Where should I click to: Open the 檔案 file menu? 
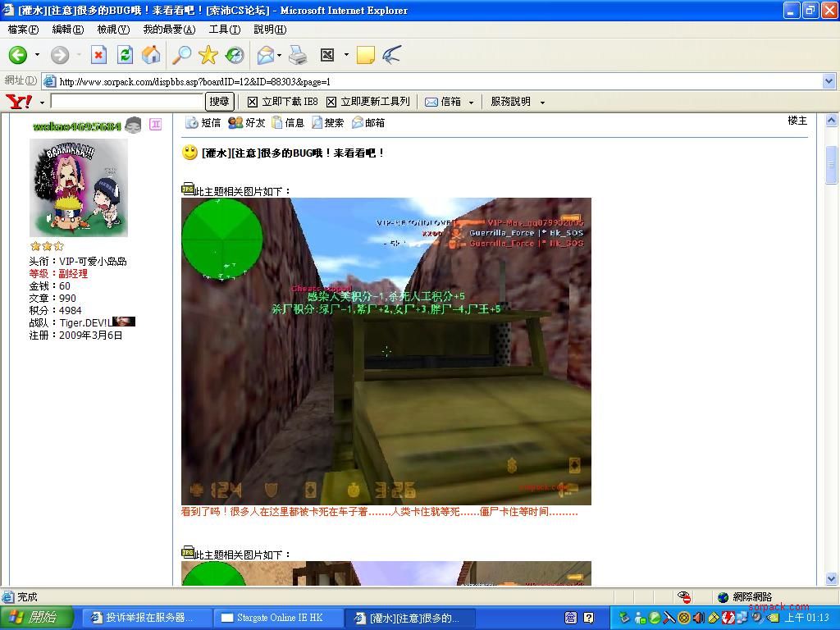coord(22,29)
